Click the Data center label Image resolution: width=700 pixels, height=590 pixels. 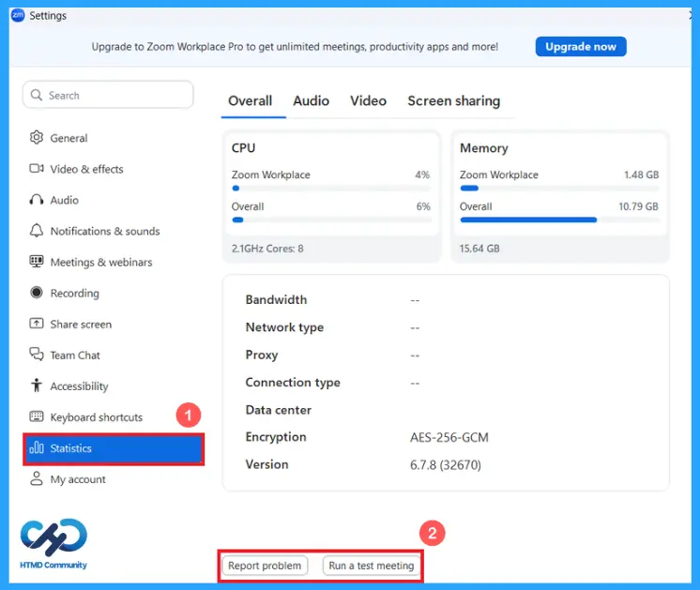click(279, 410)
